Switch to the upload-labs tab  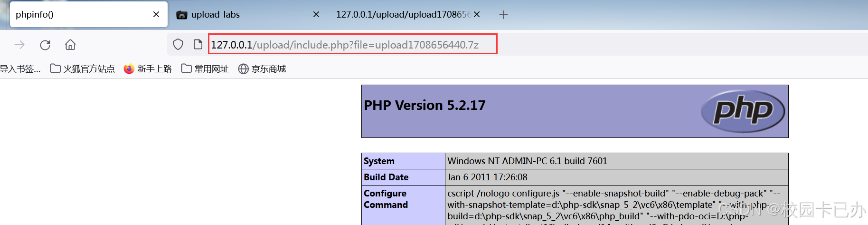(x=247, y=15)
